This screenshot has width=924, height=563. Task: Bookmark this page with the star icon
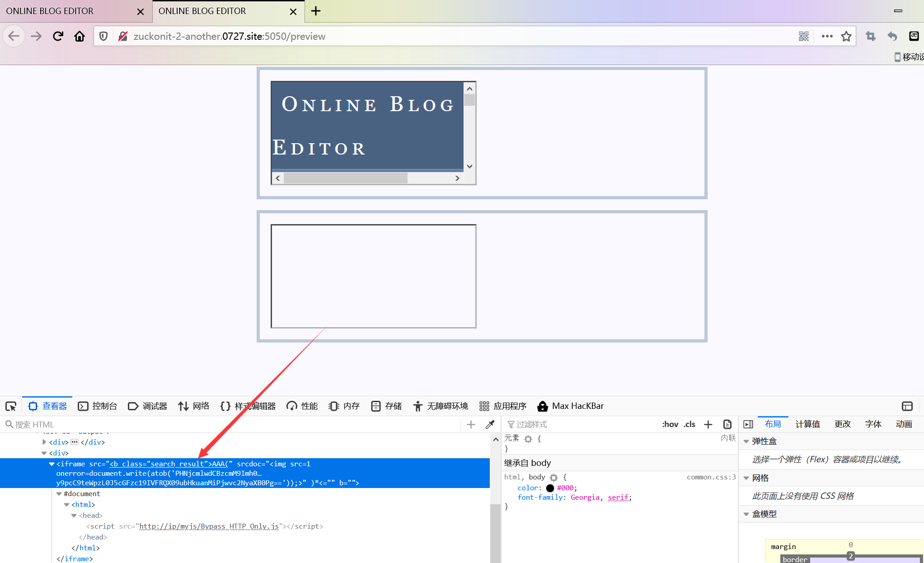pos(846,36)
